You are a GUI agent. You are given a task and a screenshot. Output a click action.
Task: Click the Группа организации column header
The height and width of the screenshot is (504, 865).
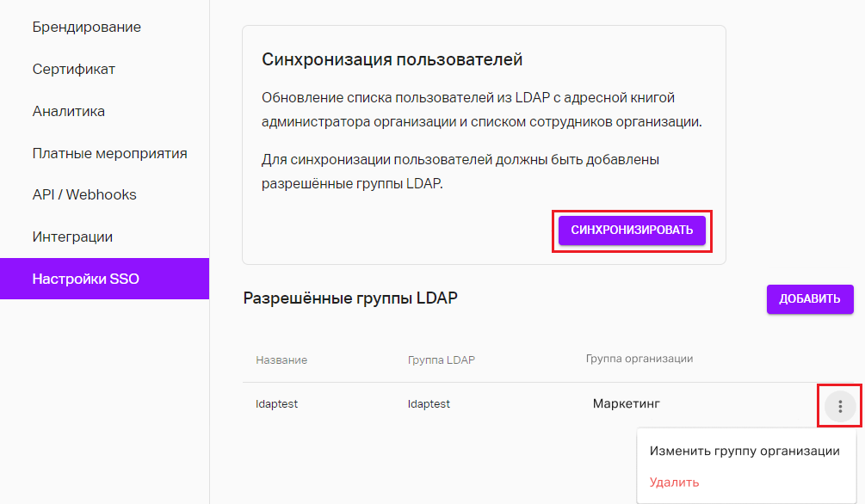click(639, 359)
